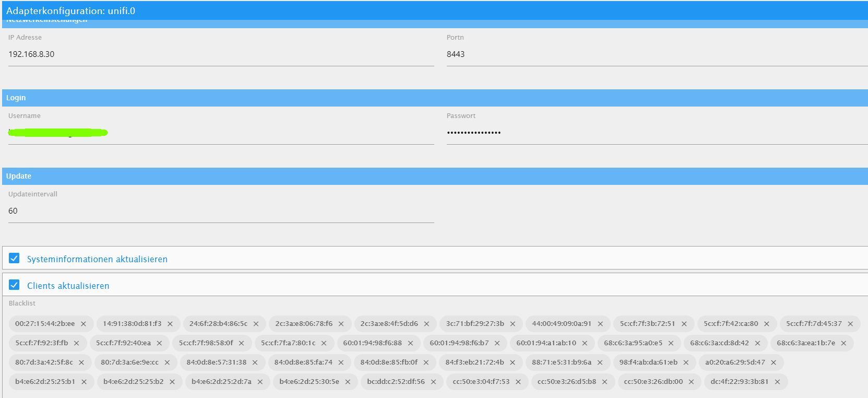Remove 80:7d:3a:42:5f:8c from blacklist
The height and width of the screenshot is (398, 868).
pyautogui.click(x=82, y=362)
